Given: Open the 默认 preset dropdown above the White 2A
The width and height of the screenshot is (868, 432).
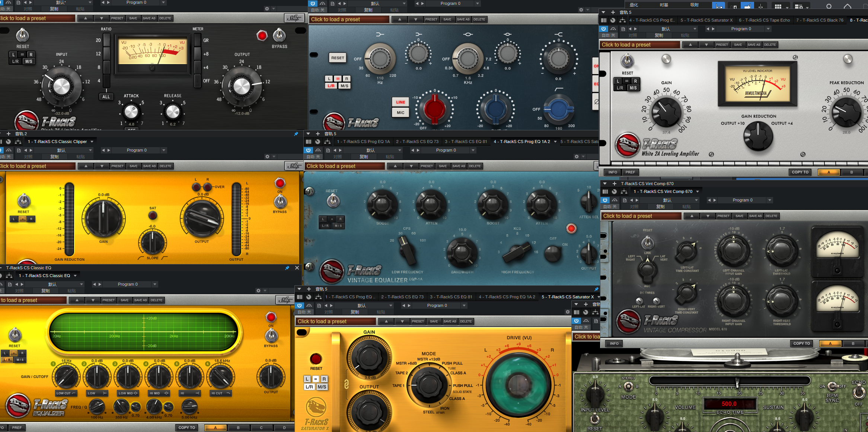Looking at the screenshot, I should click(695, 29).
